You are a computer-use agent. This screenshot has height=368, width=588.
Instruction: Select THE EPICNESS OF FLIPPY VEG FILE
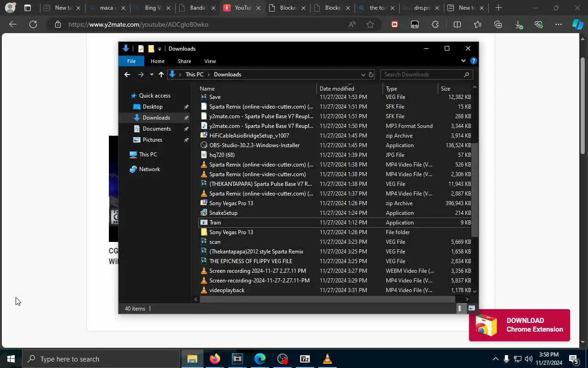click(335, 261)
